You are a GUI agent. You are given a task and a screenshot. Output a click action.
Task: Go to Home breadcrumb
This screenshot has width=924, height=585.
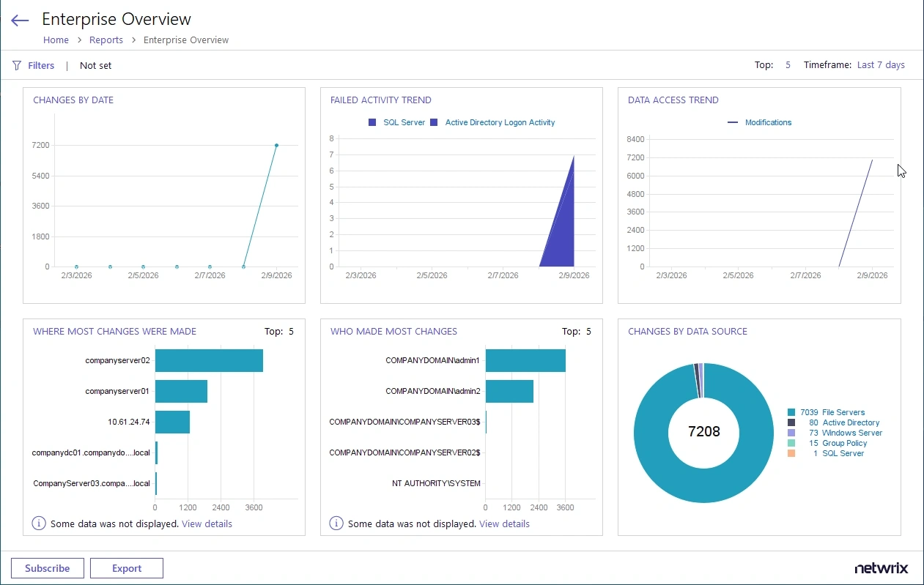pyautogui.click(x=56, y=40)
